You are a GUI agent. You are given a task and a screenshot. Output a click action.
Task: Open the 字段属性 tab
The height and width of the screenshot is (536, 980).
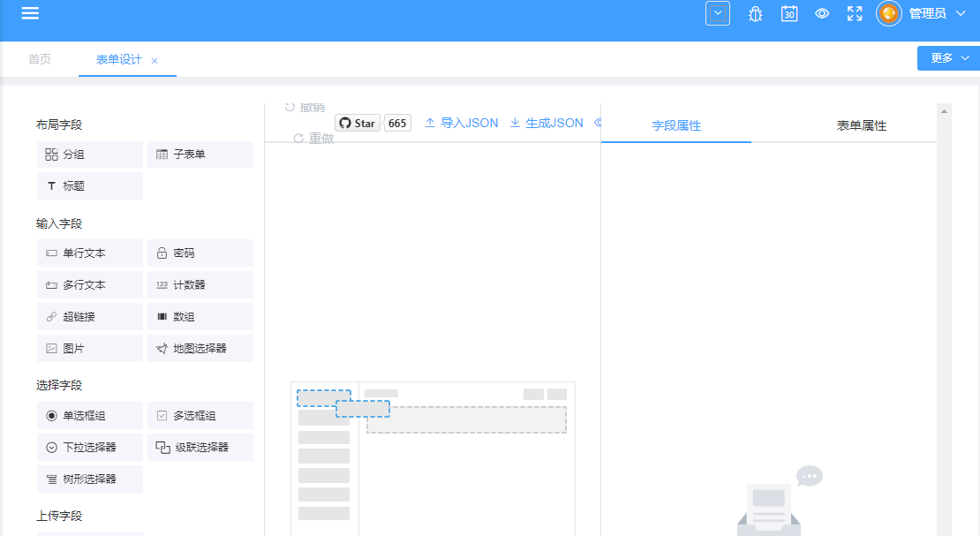(676, 125)
